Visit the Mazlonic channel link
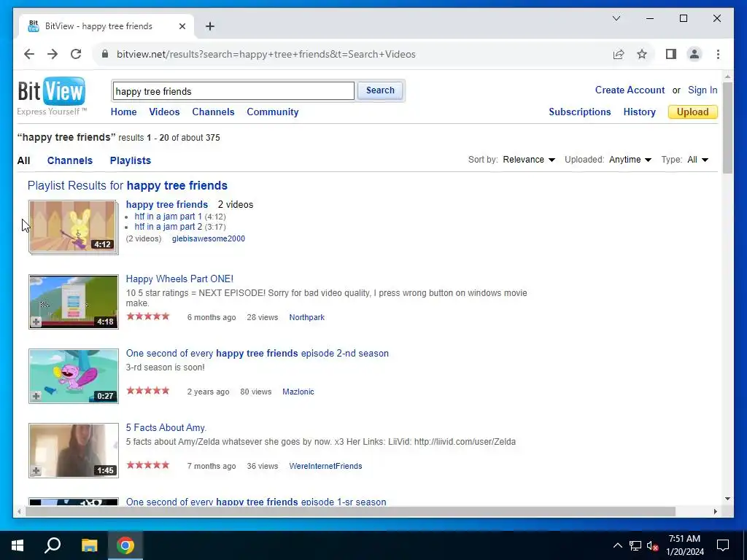747x560 pixels. tap(298, 392)
